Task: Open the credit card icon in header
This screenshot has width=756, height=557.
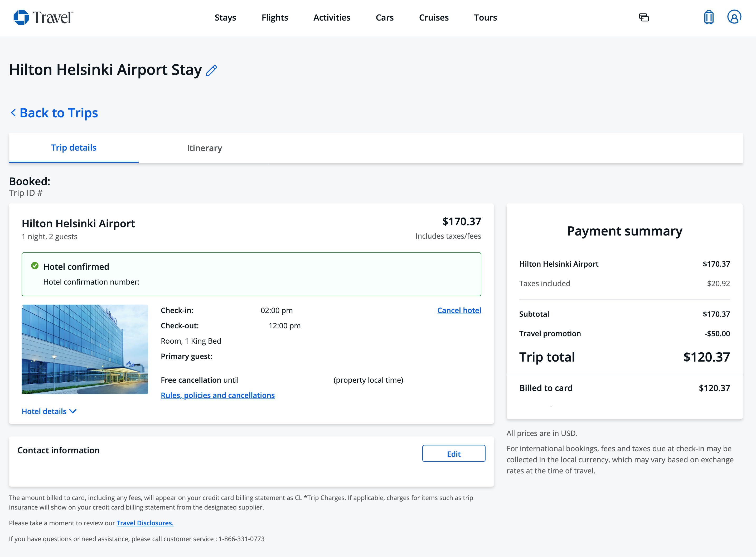Action: pos(643,17)
